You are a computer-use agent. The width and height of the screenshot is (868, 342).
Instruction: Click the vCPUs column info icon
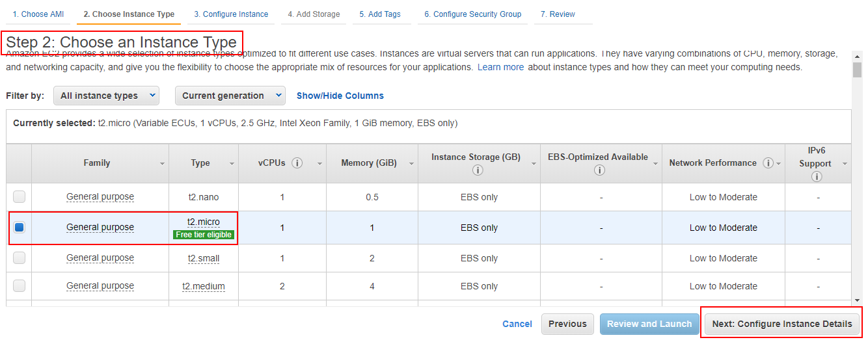click(297, 163)
